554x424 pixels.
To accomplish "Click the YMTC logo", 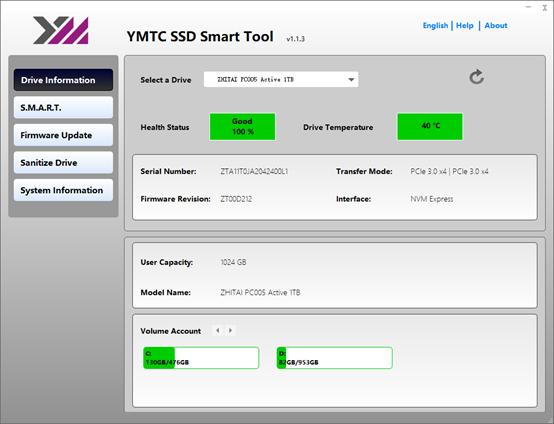I will [61, 30].
